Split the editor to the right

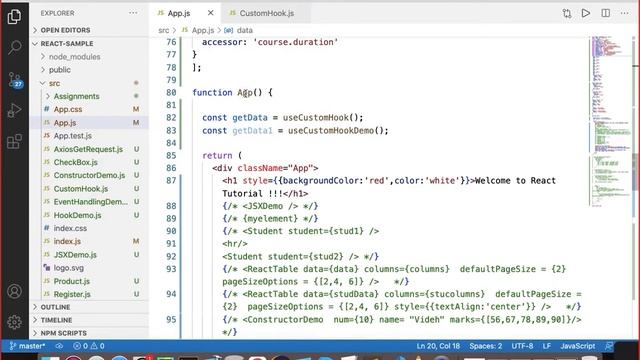(606, 13)
